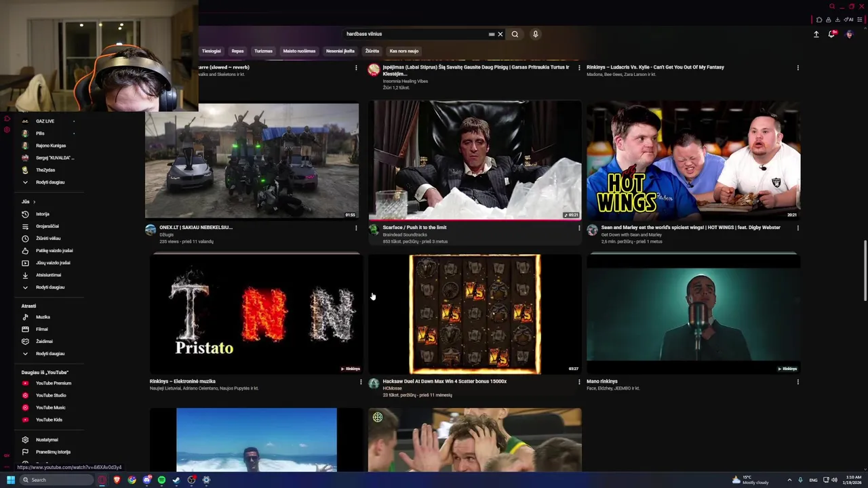Open Patikę vaizdo įrašai liked videos

(47, 251)
